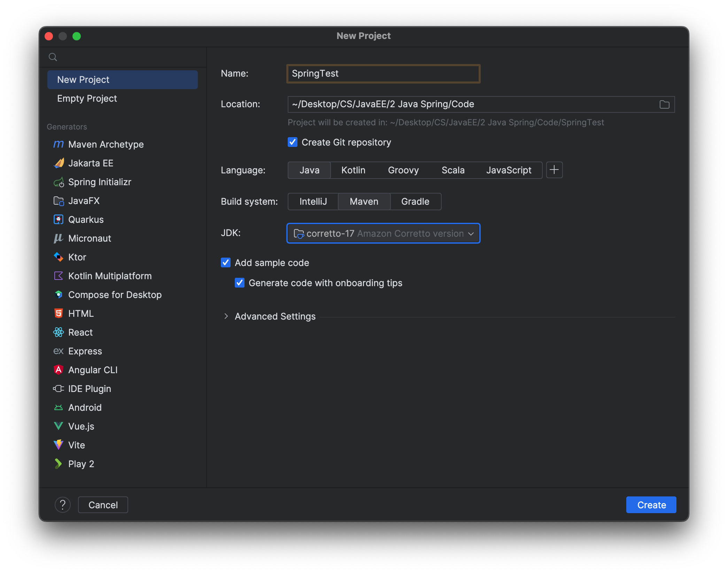Screen dimensions: 728x573
Task: Click the Kotlin language option
Action: point(353,170)
